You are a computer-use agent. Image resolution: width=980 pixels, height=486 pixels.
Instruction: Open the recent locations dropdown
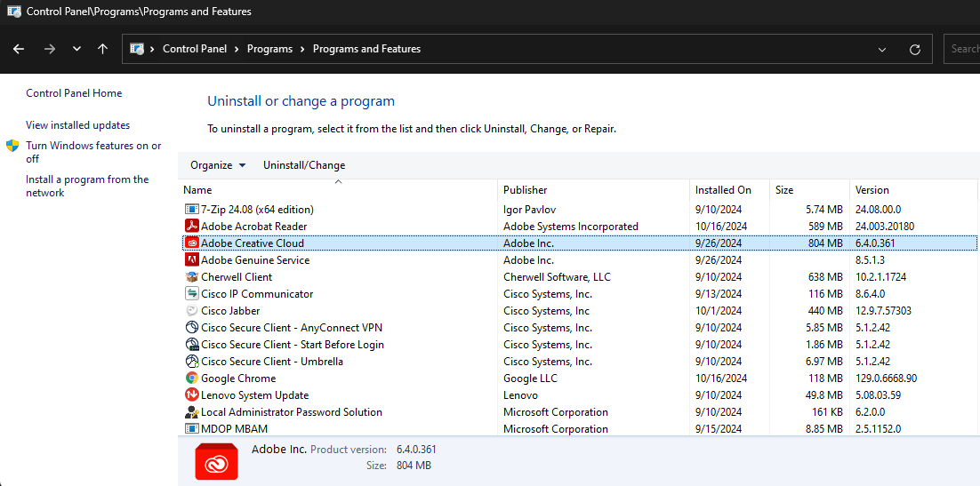76,49
